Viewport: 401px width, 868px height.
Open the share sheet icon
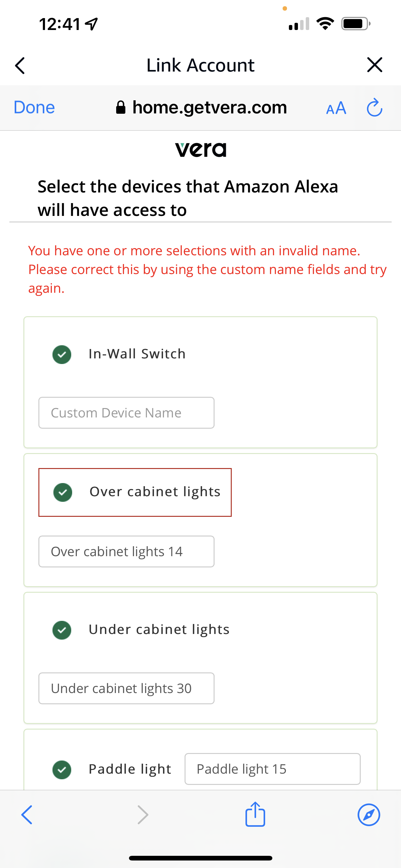(255, 814)
